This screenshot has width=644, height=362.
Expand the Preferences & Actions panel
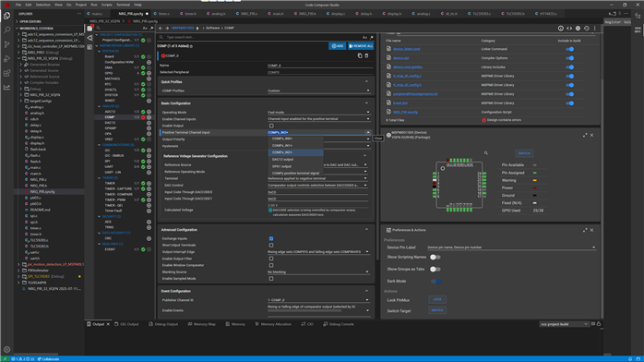[x=585, y=230]
